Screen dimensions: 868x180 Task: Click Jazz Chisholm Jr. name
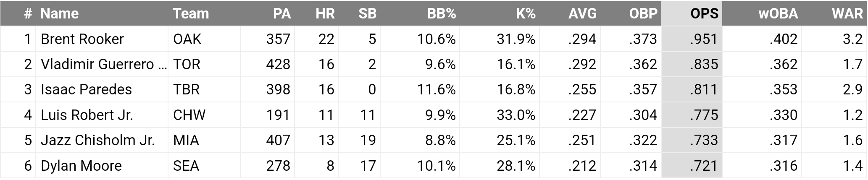click(98, 140)
